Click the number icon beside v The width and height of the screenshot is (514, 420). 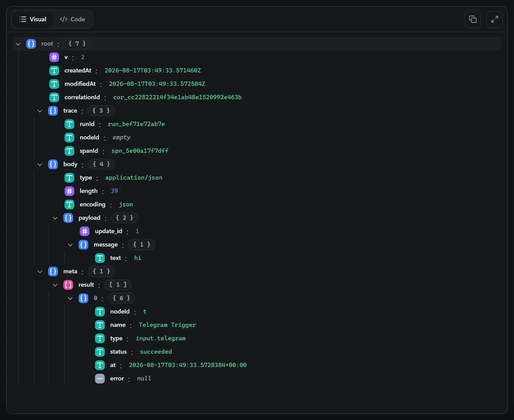pos(54,57)
